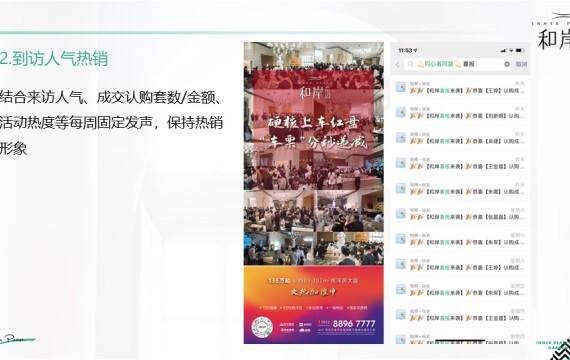Click the round emblem at the poster's bottom left
Screen dimensions: 570x360
(262, 327)
